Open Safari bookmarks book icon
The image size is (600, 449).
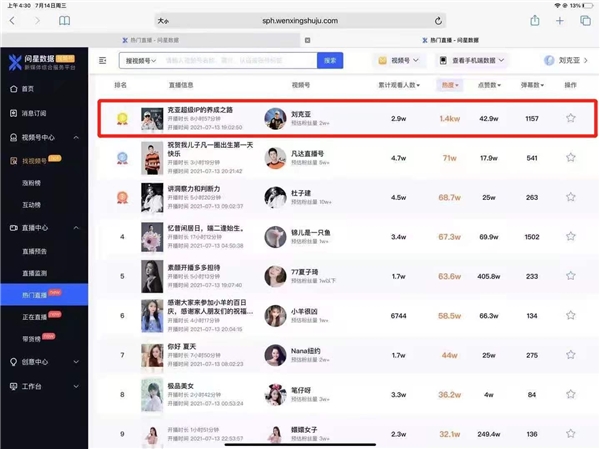coord(65,20)
